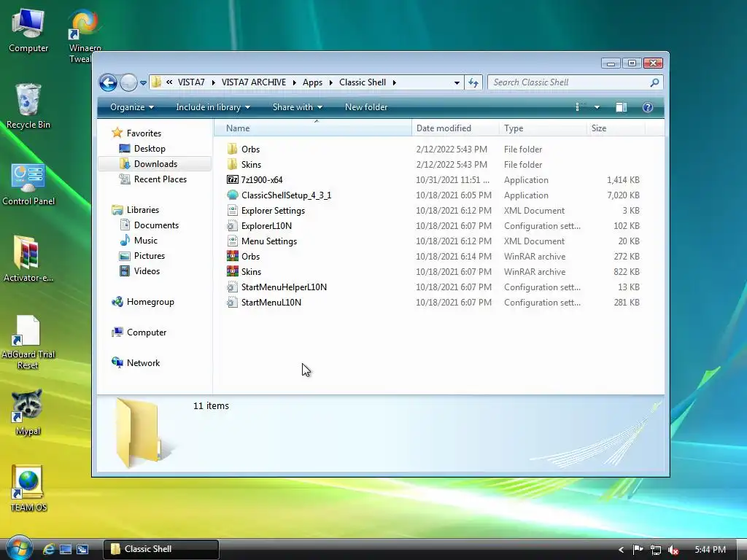The width and height of the screenshot is (747, 560).
Task: Open the Organize menu
Action: (x=132, y=107)
